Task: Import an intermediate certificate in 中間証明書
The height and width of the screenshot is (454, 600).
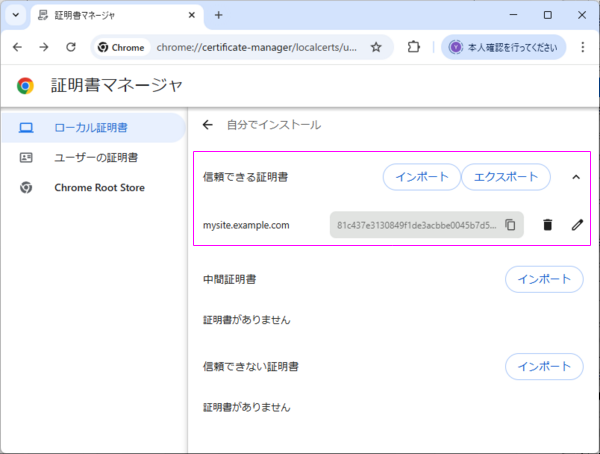Action: point(544,279)
